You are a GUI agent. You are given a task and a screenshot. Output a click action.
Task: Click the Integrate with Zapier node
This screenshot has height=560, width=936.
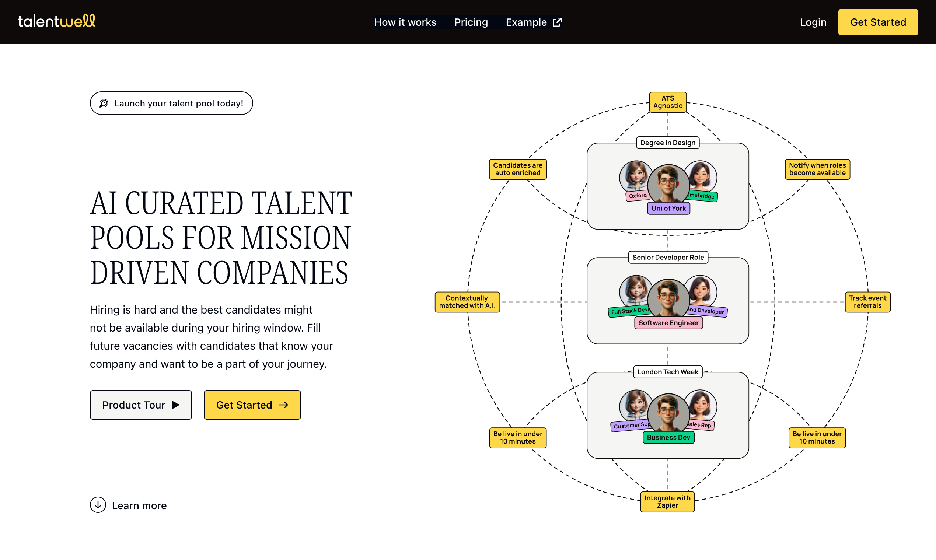[667, 502]
